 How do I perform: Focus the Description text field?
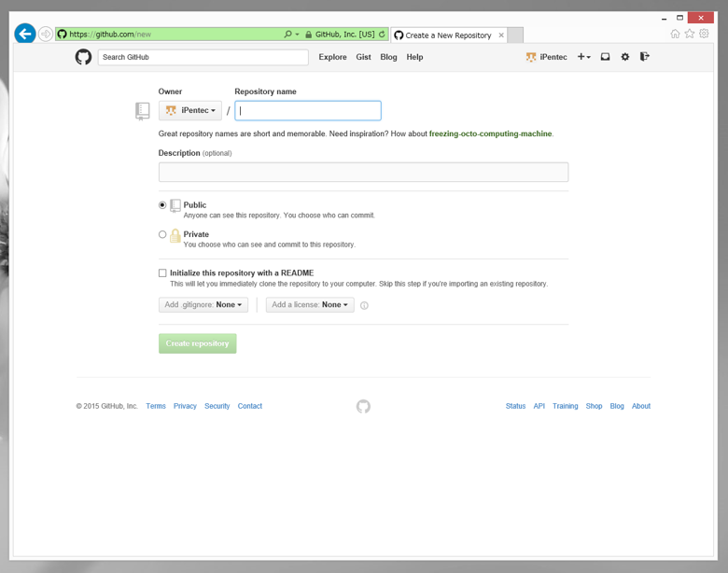point(364,173)
